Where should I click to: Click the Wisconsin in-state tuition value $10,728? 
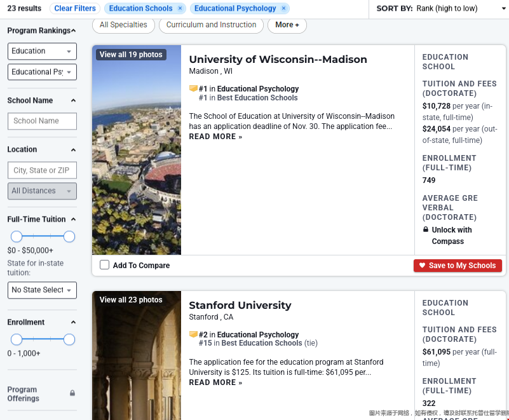pyautogui.click(x=437, y=106)
